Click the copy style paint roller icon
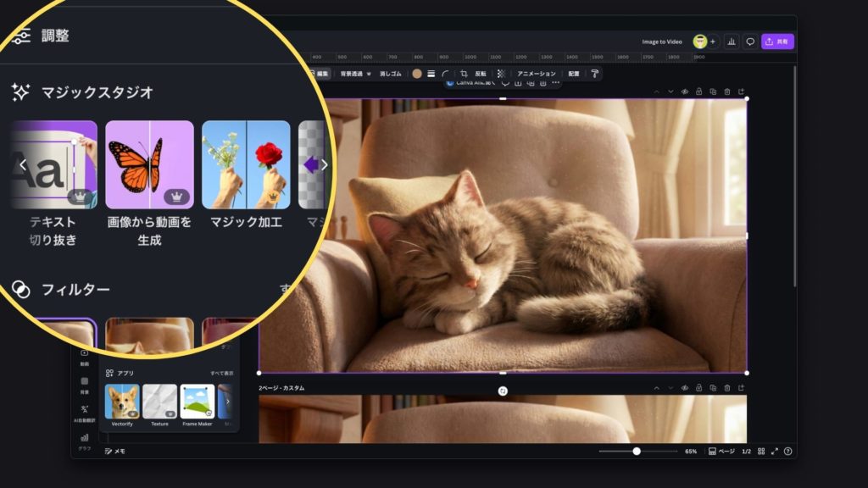This screenshot has width=868, height=488. click(x=594, y=74)
